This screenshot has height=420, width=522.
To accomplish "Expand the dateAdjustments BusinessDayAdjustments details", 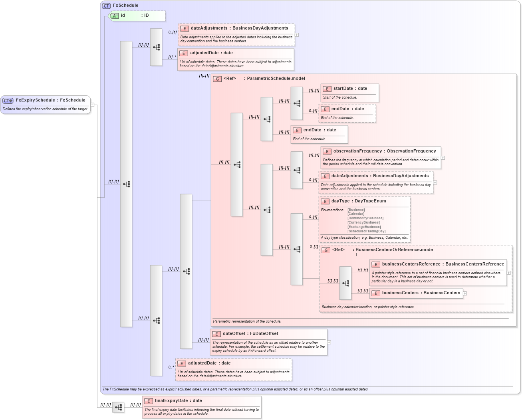I will coord(296,35).
